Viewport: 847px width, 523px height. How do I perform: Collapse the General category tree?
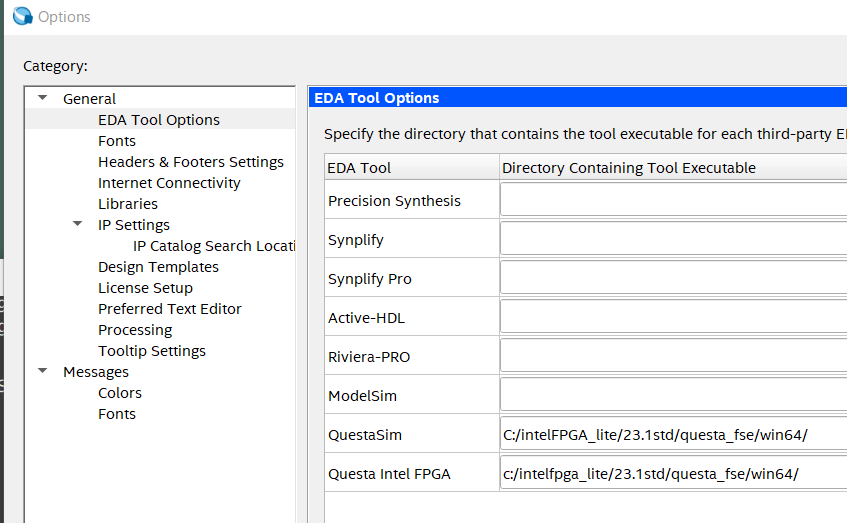[x=43, y=98]
